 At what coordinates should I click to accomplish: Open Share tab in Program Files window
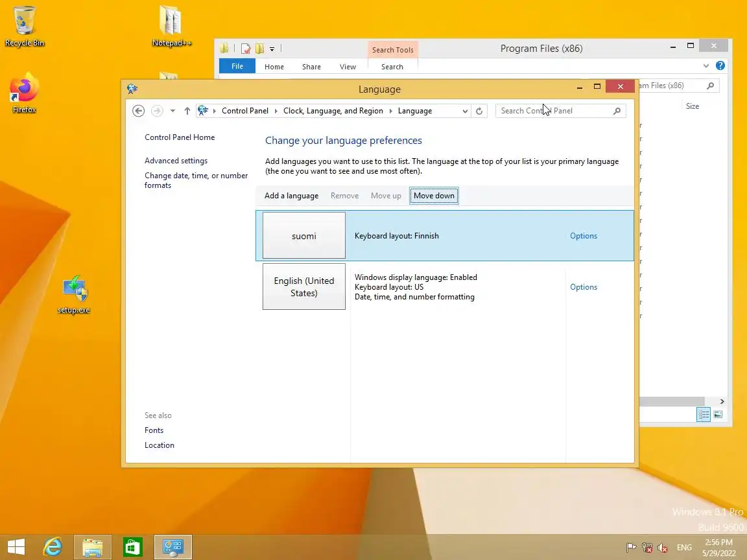click(311, 67)
